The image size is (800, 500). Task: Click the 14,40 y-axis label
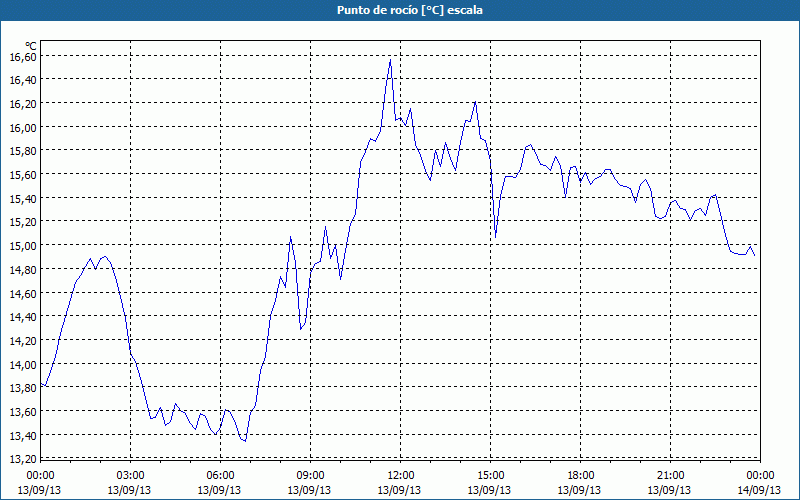[x=23, y=317]
